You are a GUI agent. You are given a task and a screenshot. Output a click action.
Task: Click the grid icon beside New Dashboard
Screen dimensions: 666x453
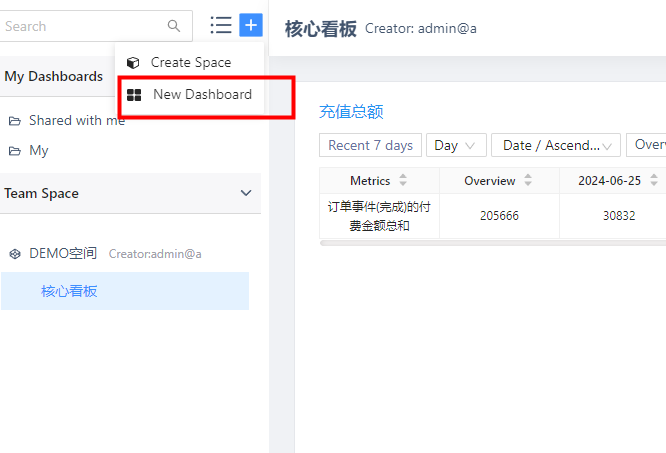point(133,95)
